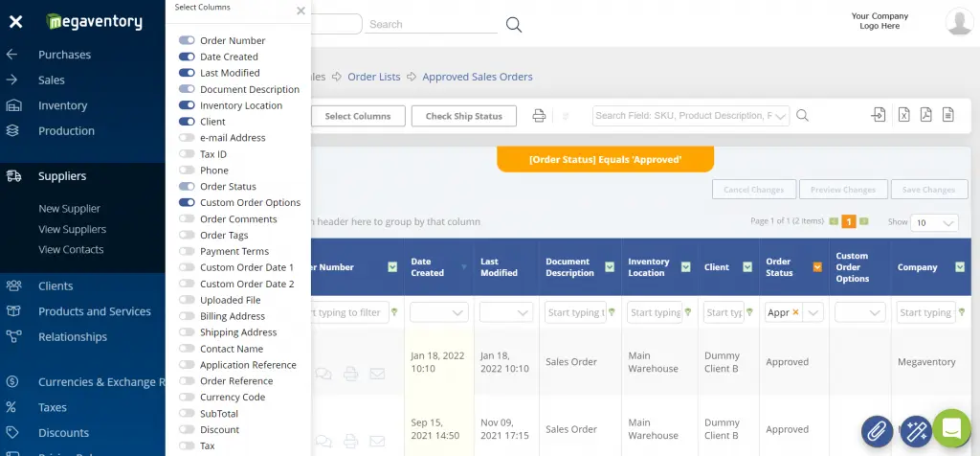The image size is (980, 456).
Task: Click the Discounts tag icon
Action: (x=11, y=432)
